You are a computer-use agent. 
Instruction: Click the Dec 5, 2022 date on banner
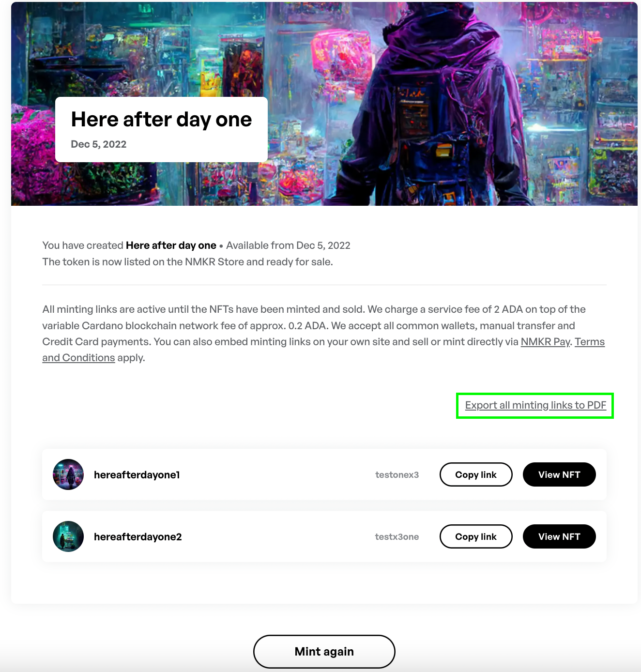coord(99,144)
